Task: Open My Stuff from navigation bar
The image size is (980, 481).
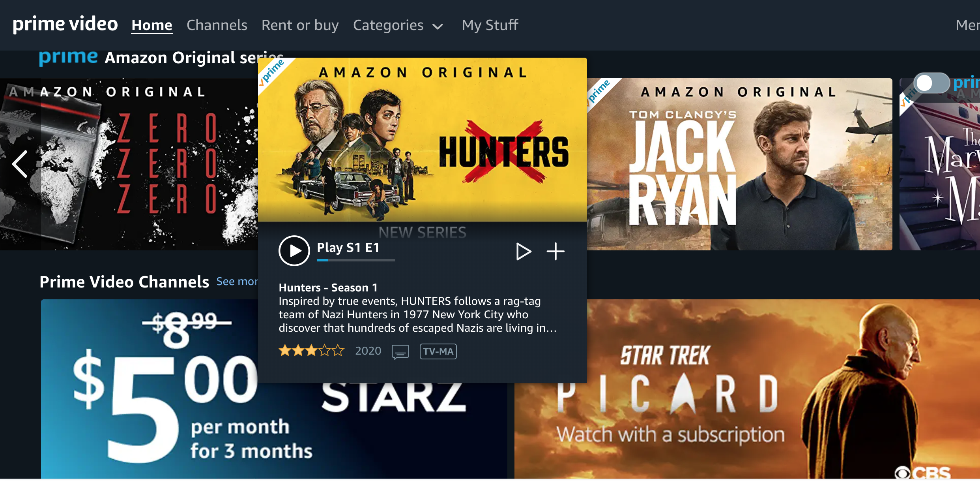Action: pos(490,25)
